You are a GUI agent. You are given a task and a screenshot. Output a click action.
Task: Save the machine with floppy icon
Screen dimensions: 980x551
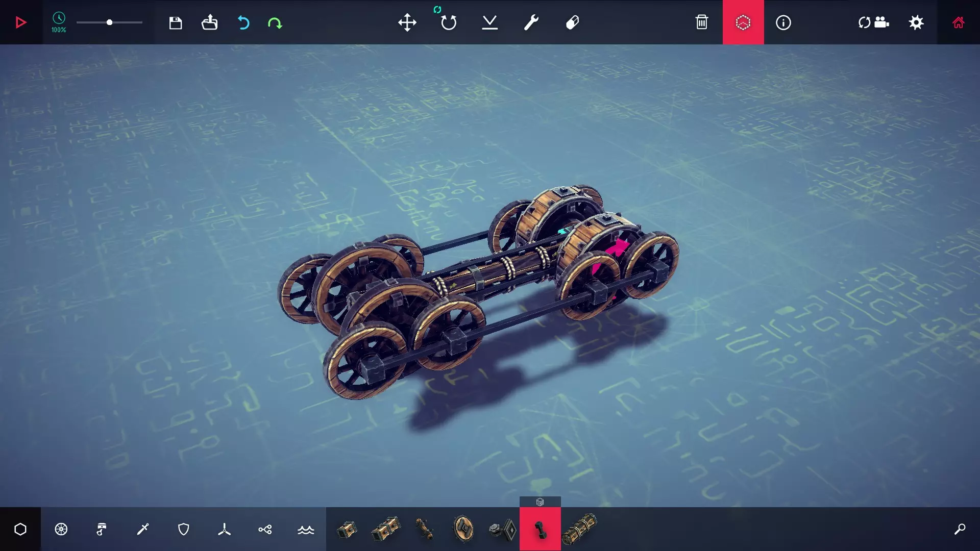tap(176, 22)
